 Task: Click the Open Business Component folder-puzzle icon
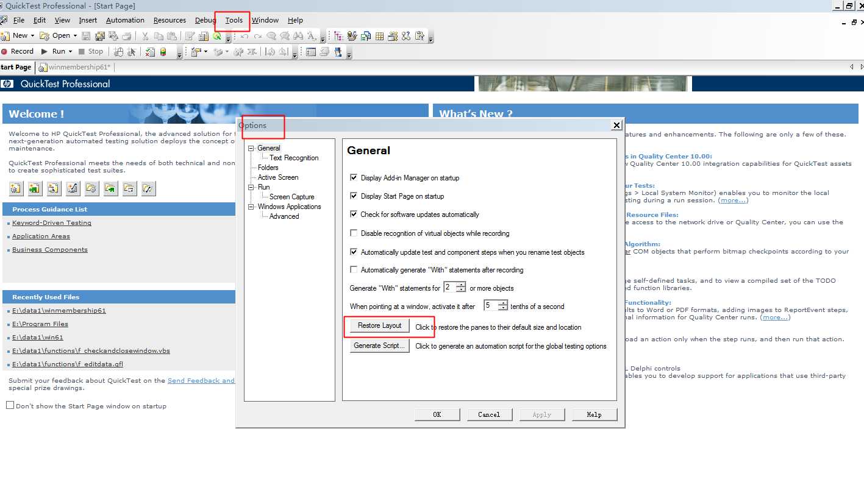[x=110, y=188]
